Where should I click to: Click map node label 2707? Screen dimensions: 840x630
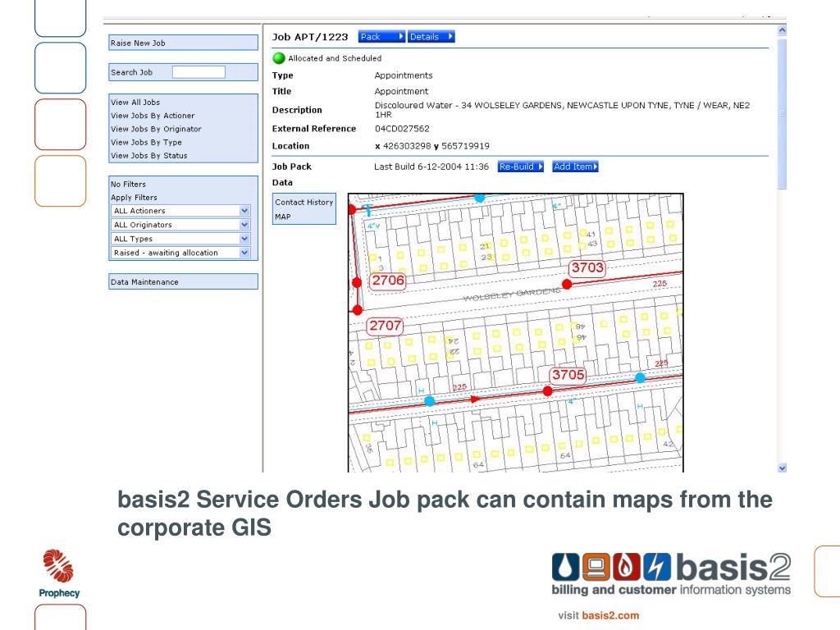tap(385, 326)
